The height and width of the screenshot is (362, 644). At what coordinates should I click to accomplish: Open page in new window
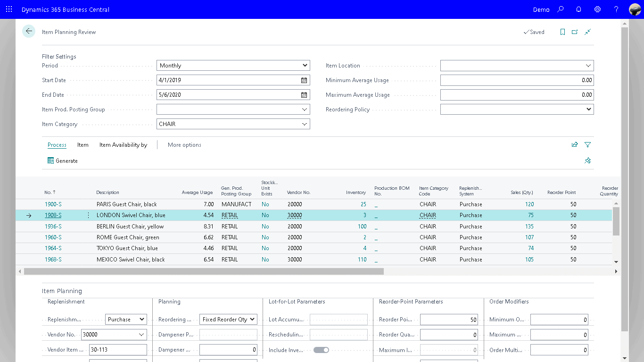pos(575,32)
